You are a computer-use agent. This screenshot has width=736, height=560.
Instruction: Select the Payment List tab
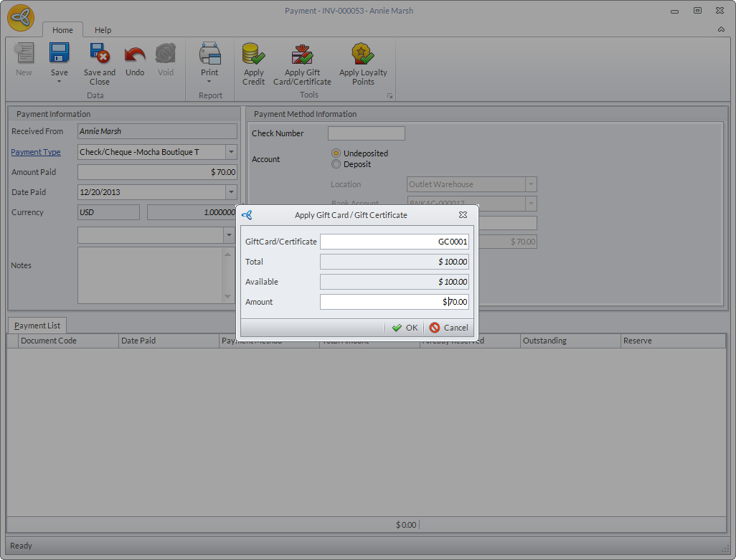point(37,326)
